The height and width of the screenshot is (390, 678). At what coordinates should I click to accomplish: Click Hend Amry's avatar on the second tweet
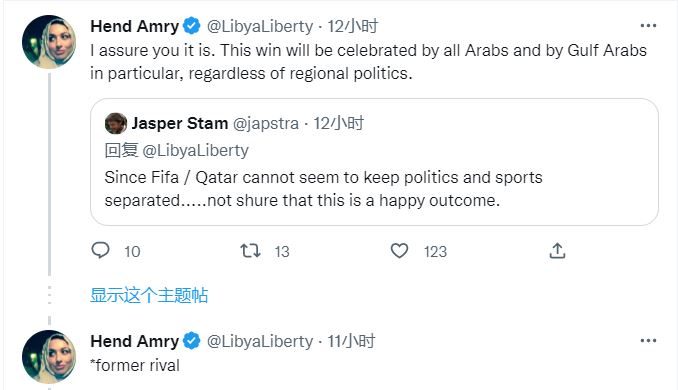point(49,357)
